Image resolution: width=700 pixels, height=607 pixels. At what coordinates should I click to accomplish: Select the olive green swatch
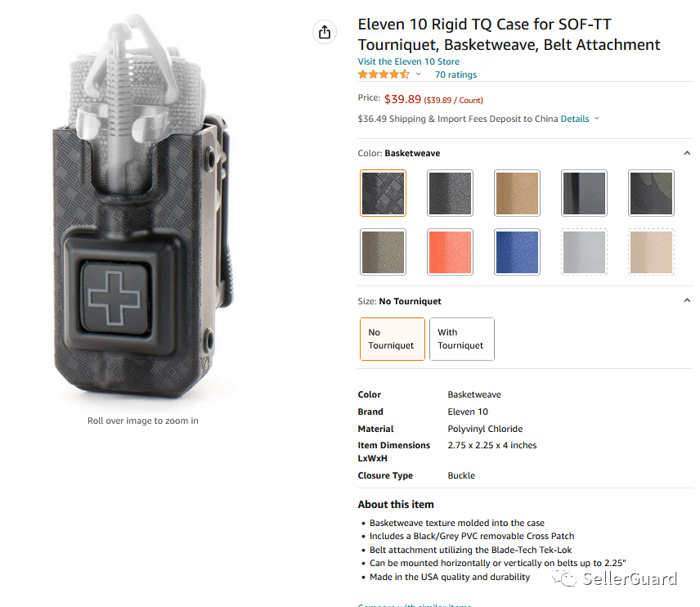click(x=383, y=252)
